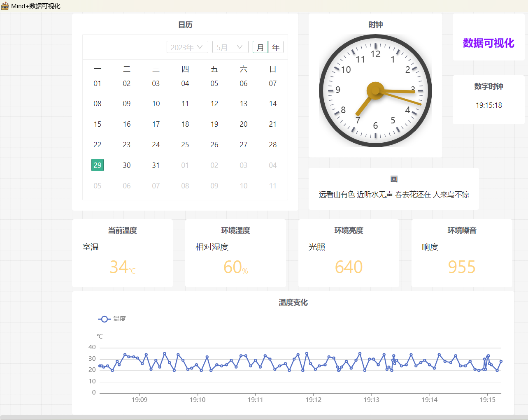Click the 环境湿度 card title

tap(235, 230)
